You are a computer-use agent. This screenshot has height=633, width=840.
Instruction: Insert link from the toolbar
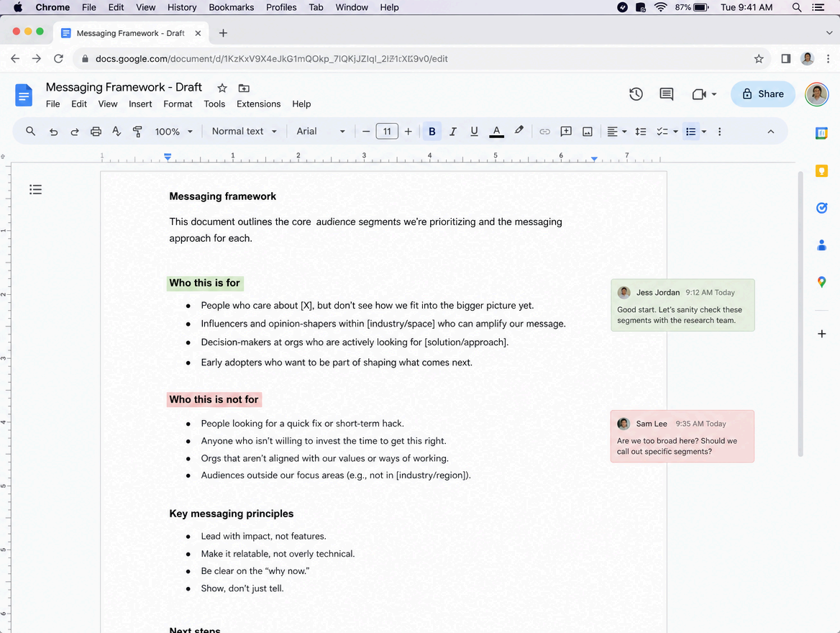(x=545, y=132)
